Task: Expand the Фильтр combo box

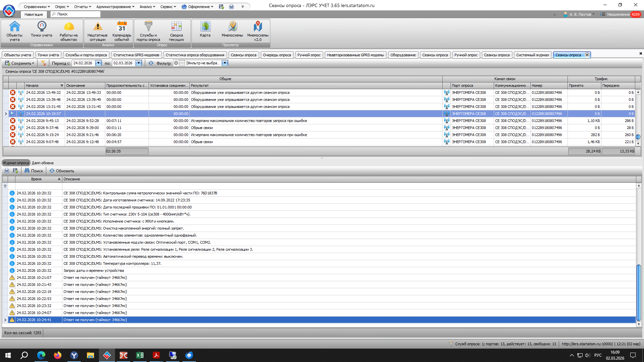Action: (x=225, y=63)
